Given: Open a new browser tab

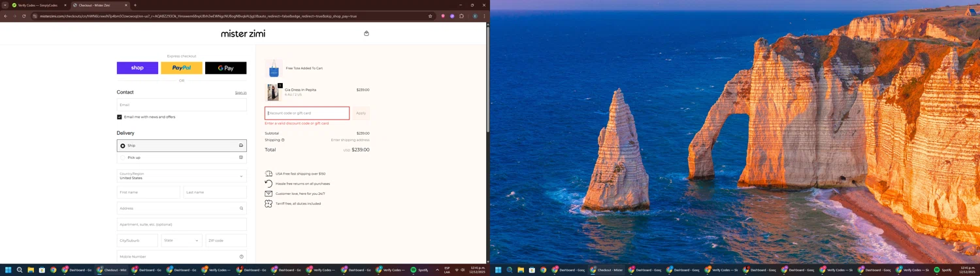Looking at the screenshot, I should [135, 5].
